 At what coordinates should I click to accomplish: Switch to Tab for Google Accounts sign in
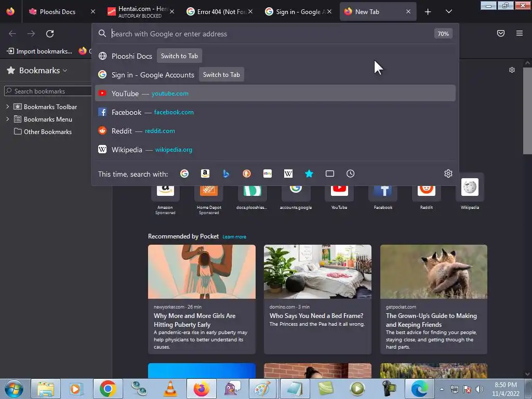[x=221, y=75]
